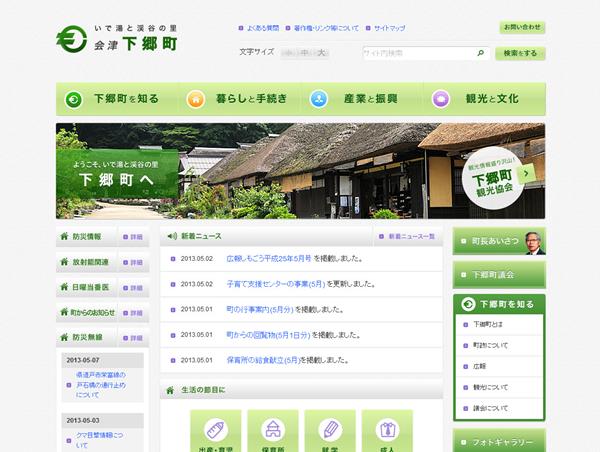The image size is (600, 452).
Task: Open 防災情報 sidebar item
Action: click(86, 237)
